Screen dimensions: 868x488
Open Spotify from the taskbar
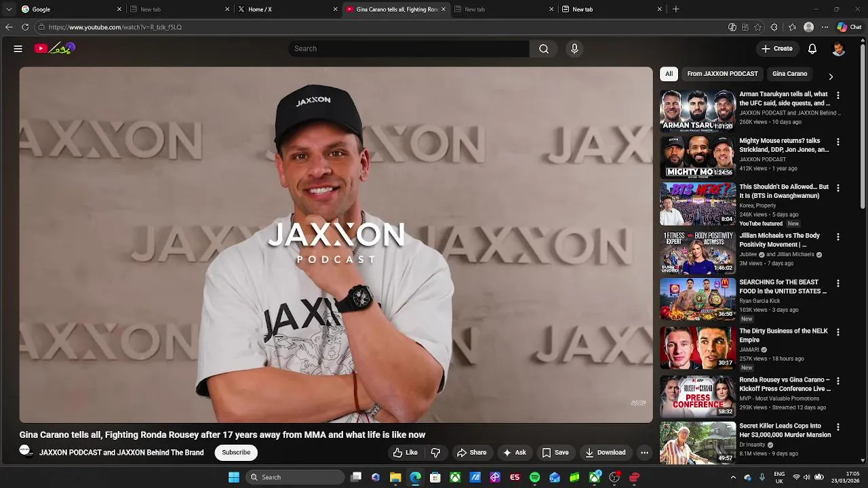click(534, 477)
